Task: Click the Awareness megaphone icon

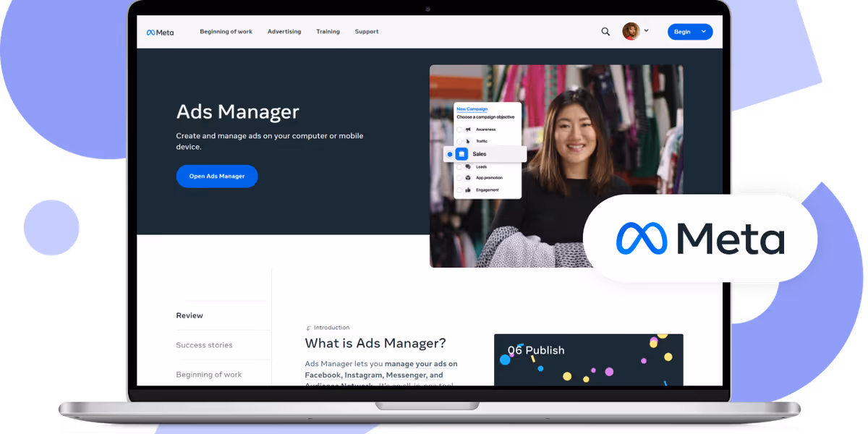Action: 467,129
